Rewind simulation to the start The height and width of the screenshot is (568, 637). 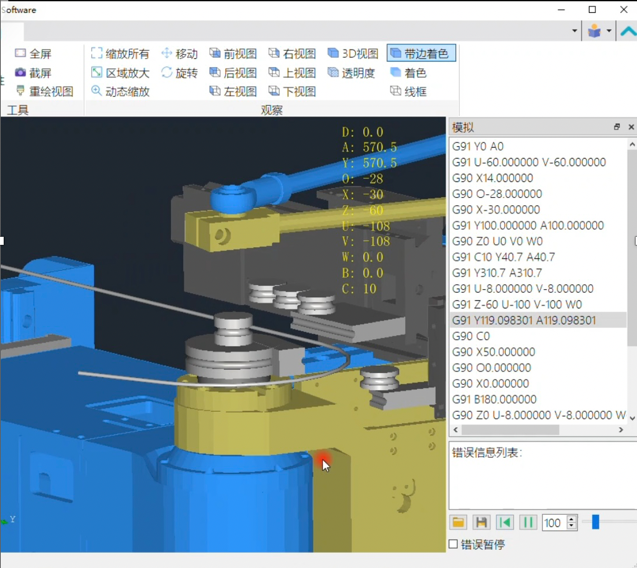505,522
